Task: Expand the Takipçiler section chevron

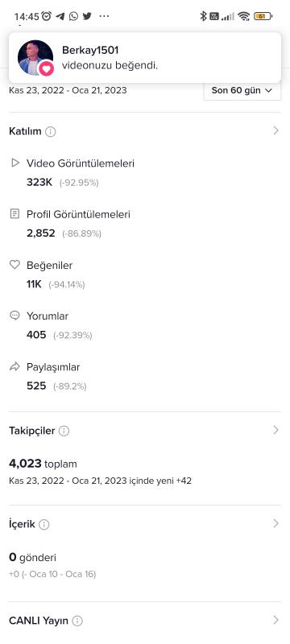Action: click(275, 430)
